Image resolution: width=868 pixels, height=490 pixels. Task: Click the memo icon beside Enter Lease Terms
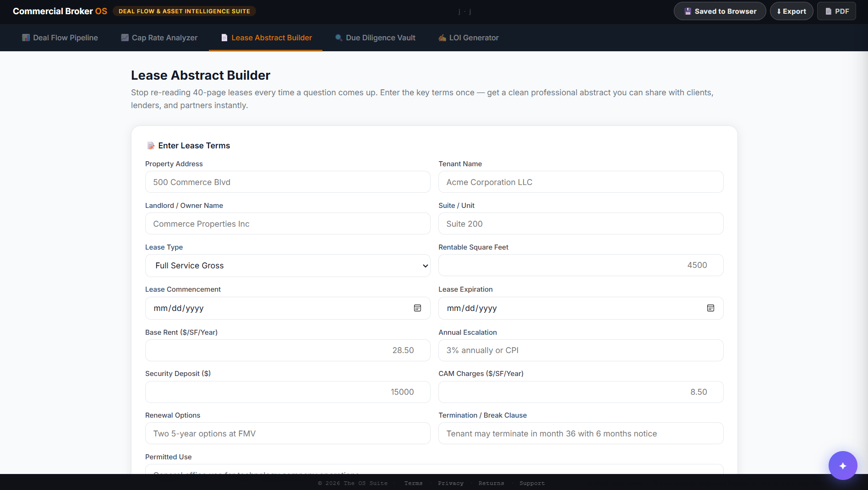pos(151,146)
